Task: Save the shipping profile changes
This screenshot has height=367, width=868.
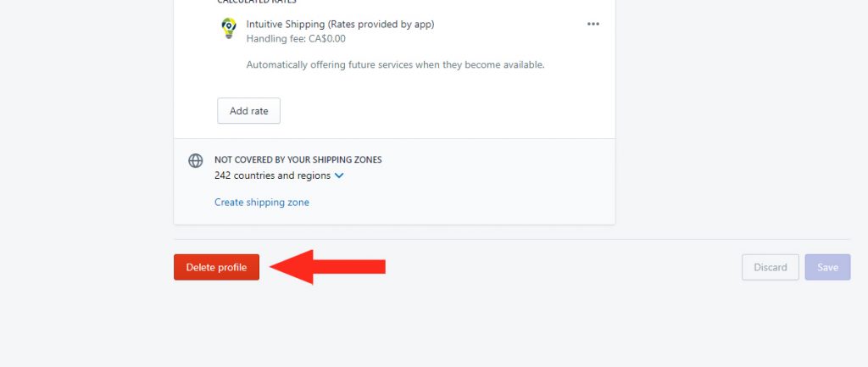Action: 827,267
